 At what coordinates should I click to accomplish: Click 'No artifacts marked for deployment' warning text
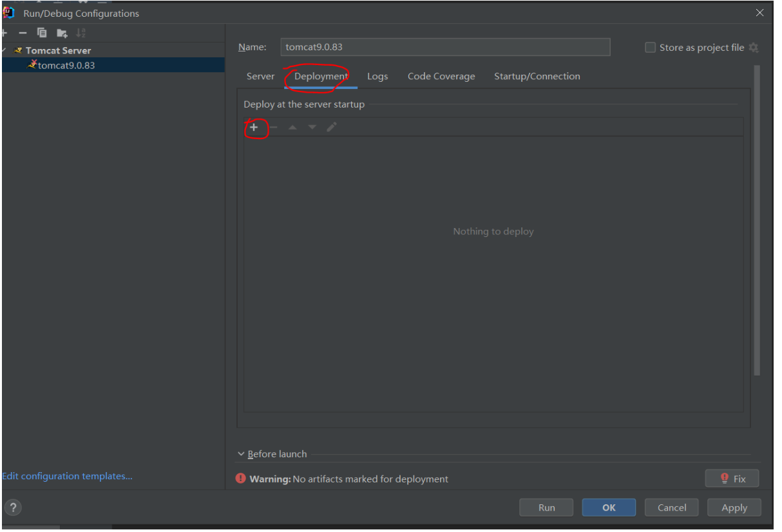pyautogui.click(x=370, y=479)
